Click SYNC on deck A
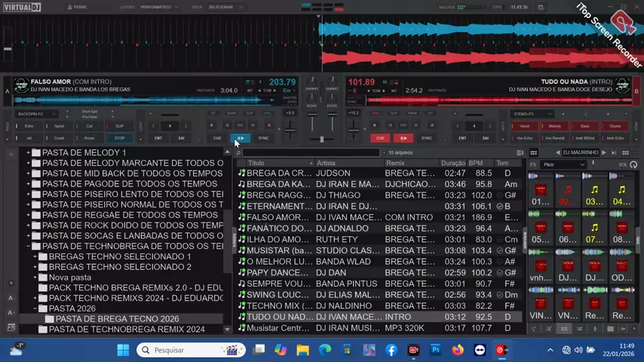Viewport: 644px width, 362px height. [x=263, y=138]
